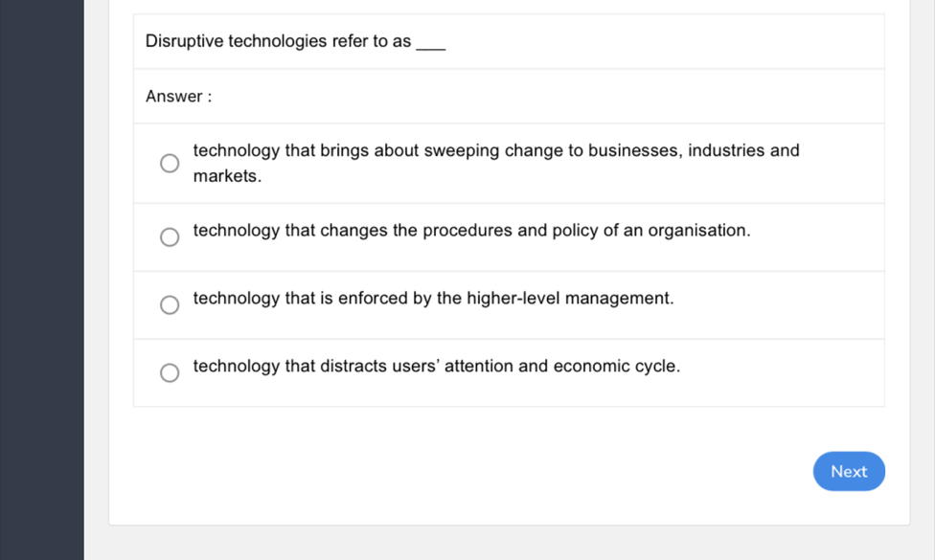Screen dimensions: 935x560
Task: Click the 'Answer :' label
Action: [178, 97]
